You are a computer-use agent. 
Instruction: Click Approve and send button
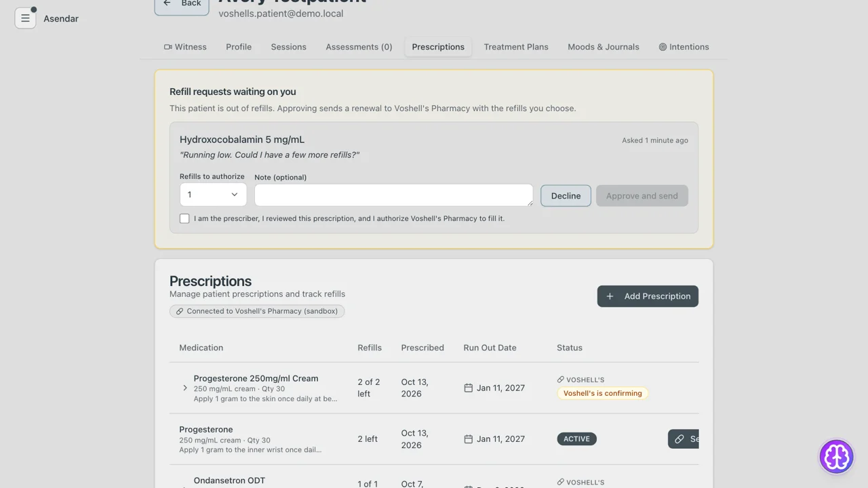point(642,196)
